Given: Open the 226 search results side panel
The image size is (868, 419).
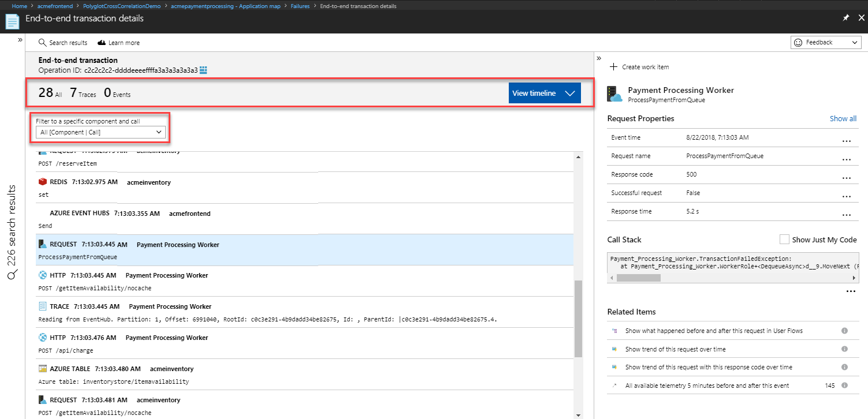Looking at the screenshot, I should click(x=12, y=233).
